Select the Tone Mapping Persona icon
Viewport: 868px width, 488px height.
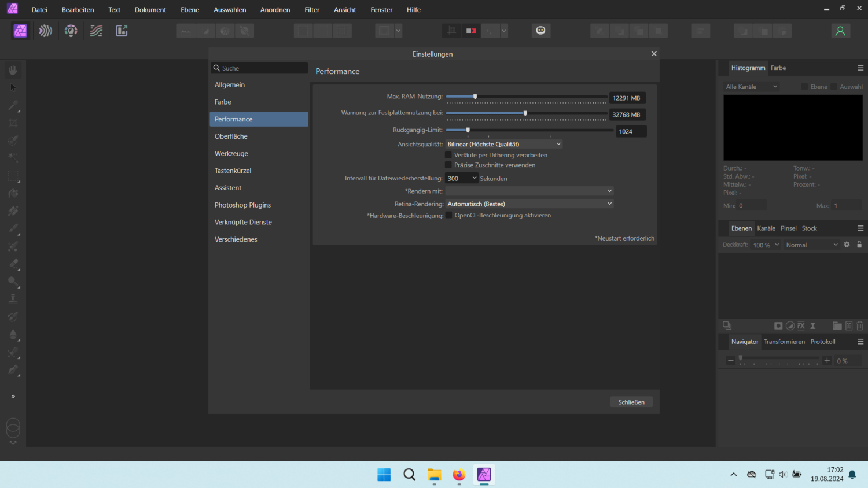[x=96, y=31]
